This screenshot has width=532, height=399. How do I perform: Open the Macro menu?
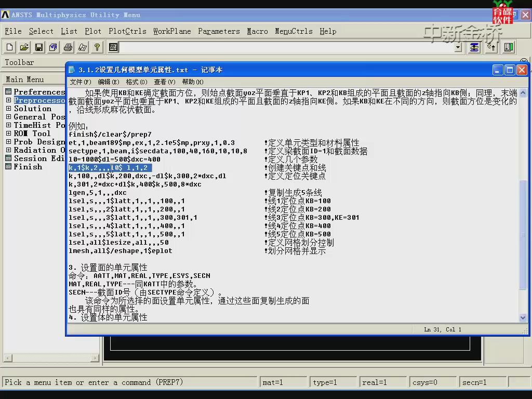tap(257, 31)
